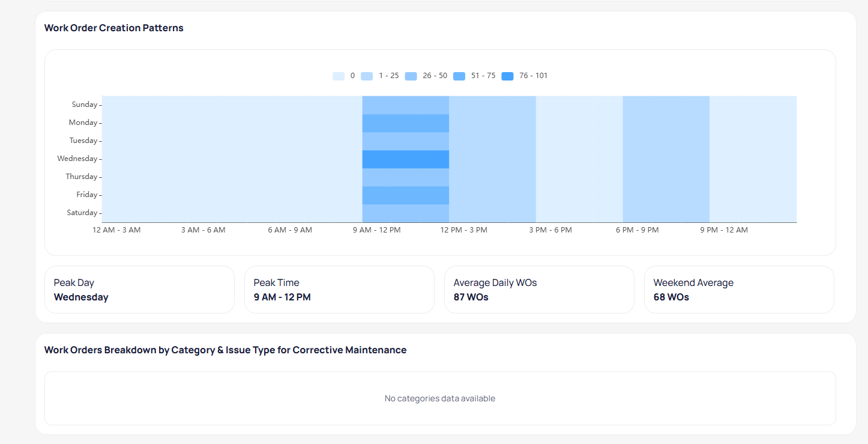Click Wednesday 9 AM - 12 PM heatmap cell
Screen dimensions: 868x444
pos(405,159)
